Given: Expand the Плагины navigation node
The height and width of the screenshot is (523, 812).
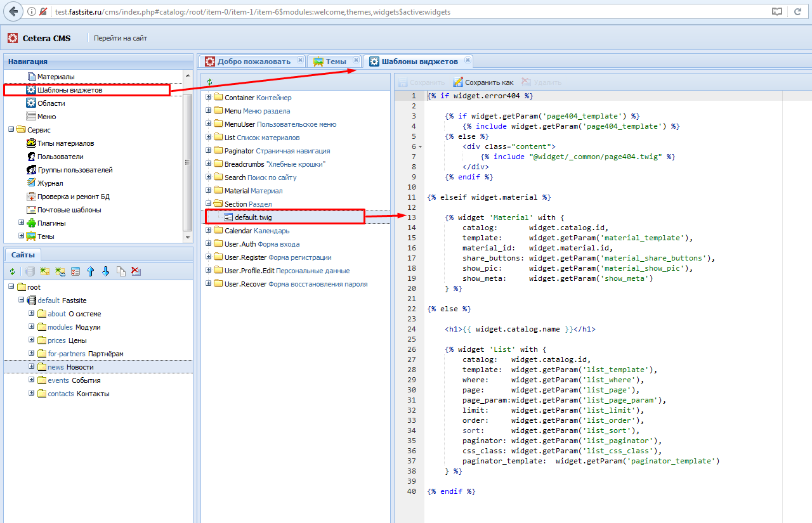Looking at the screenshot, I should [x=21, y=223].
